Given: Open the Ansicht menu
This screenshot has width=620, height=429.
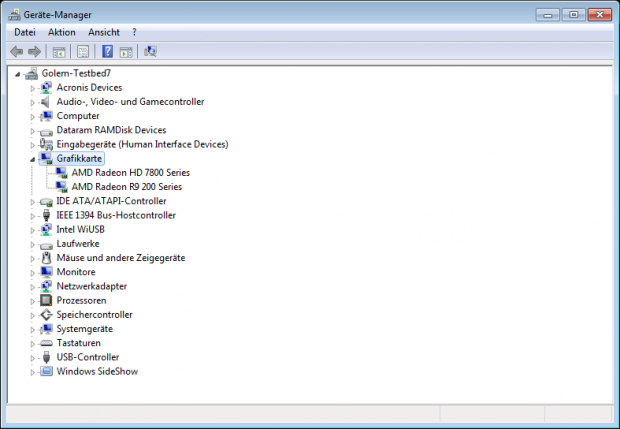Looking at the screenshot, I should (x=104, y=32).
